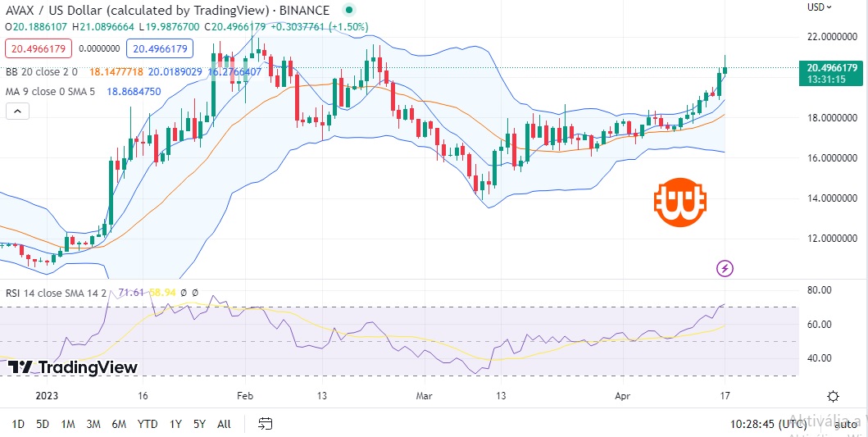Click the 17 date label on time axis
Screen dimensions: 868x437
(725, 396)
